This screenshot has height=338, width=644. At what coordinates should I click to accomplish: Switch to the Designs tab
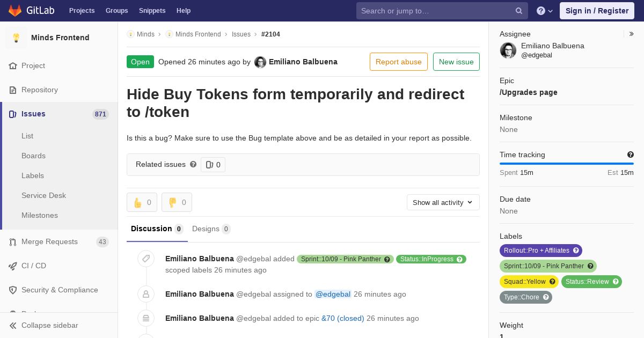click(x=211, y=229)
